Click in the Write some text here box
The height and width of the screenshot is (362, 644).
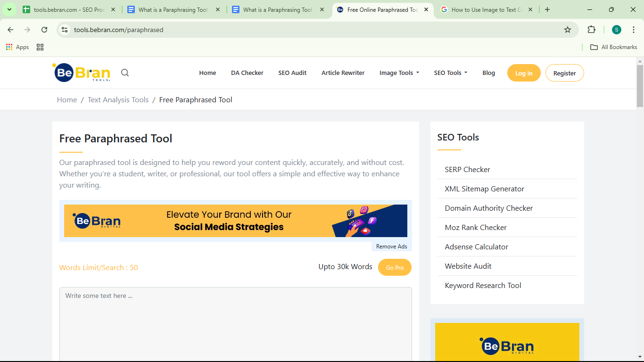(x=236, y=324)
